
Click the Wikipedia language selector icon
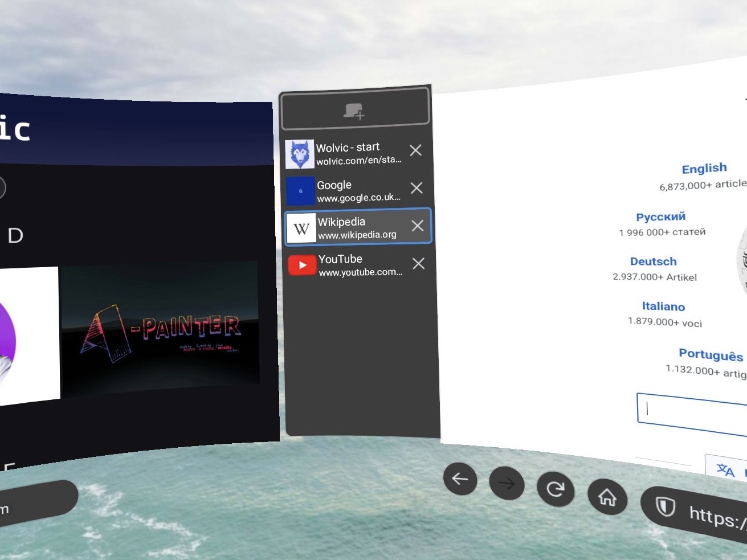(x=725, y=470)
